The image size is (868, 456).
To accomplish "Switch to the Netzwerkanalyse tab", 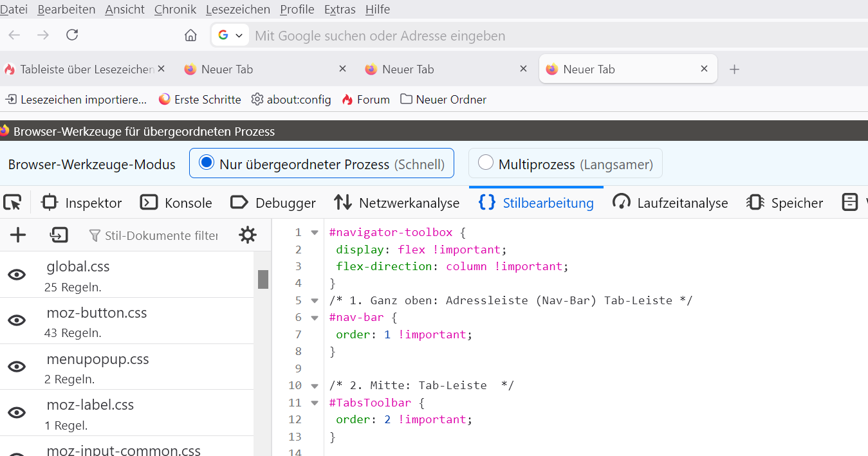I will pos(397,203).
